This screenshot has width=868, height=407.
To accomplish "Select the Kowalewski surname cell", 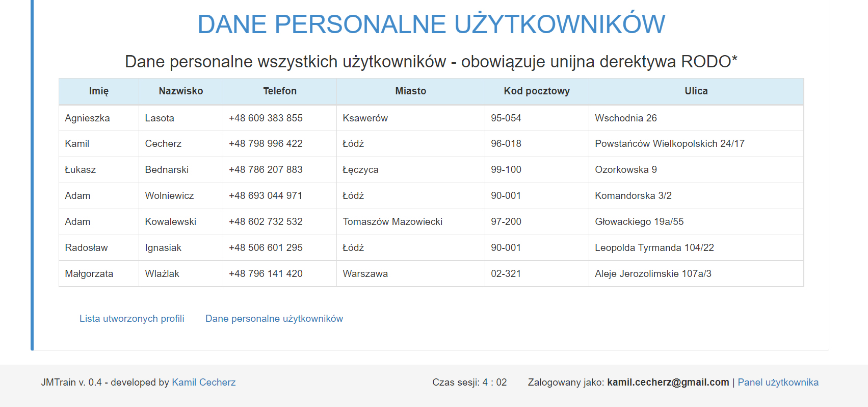I will point(181,222).
